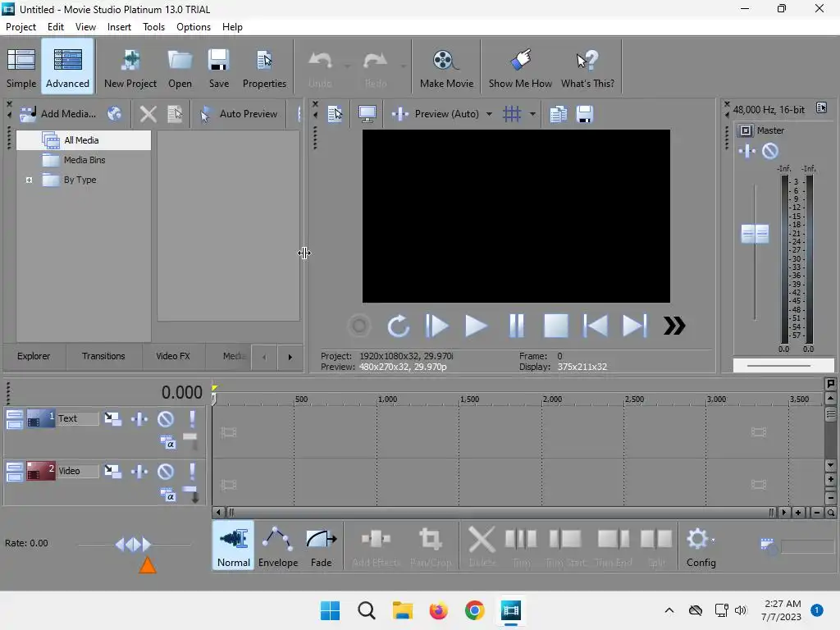The width and height of the screenshot is (840, 630).
Task: Open Windows Search on taskbar
Action: [367, 610]
